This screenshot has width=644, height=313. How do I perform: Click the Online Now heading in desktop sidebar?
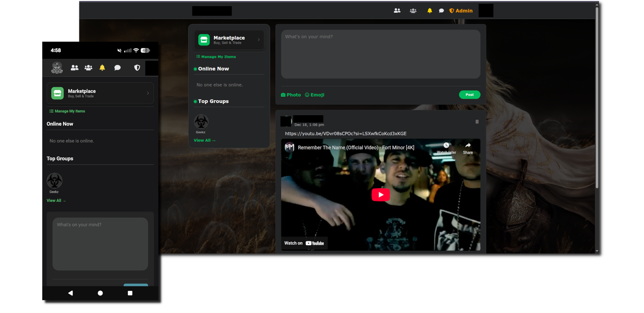tap(213, 69)
